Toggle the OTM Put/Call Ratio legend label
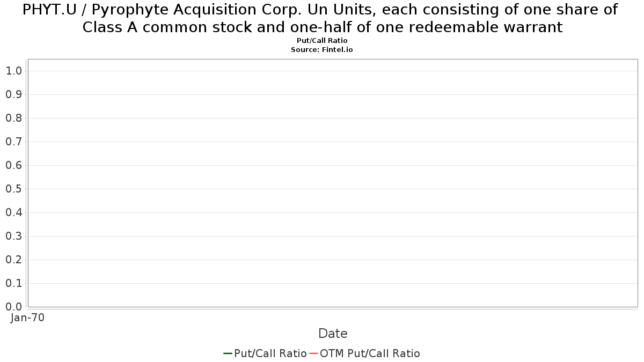The width and height of the screenshot is (644, 362). click(x=370, y=353)
